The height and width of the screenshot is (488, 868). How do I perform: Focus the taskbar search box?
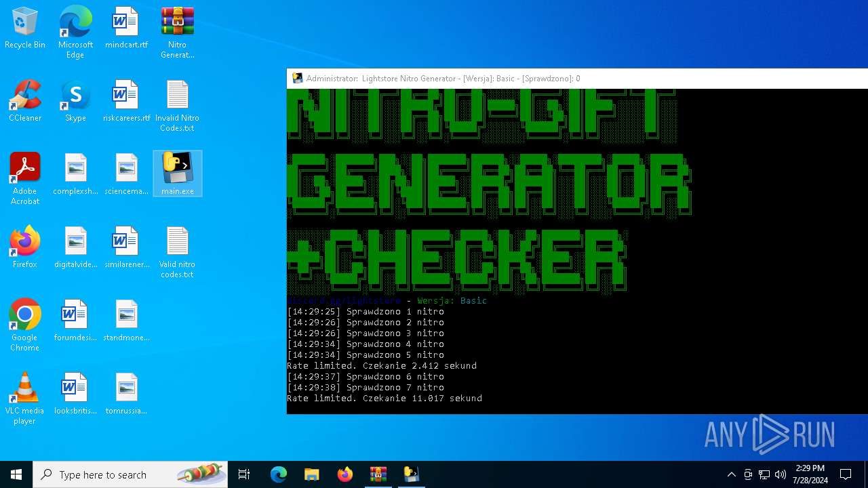coord(130,474)
